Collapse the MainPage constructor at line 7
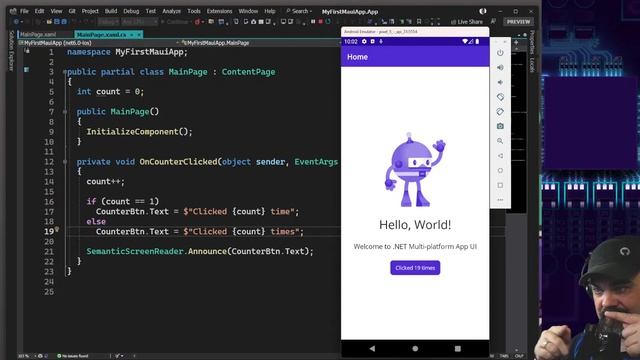This screenshot has height=360, width=640. coord(65,111)
